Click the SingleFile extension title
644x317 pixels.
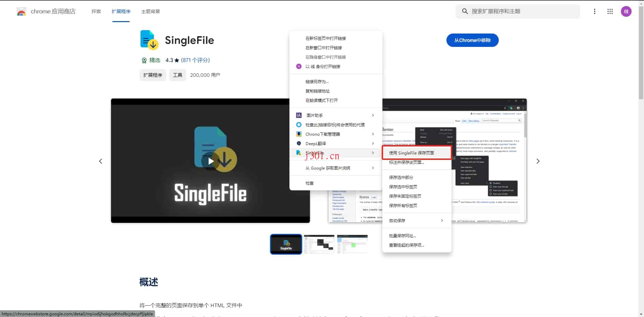tap(190, 40)
